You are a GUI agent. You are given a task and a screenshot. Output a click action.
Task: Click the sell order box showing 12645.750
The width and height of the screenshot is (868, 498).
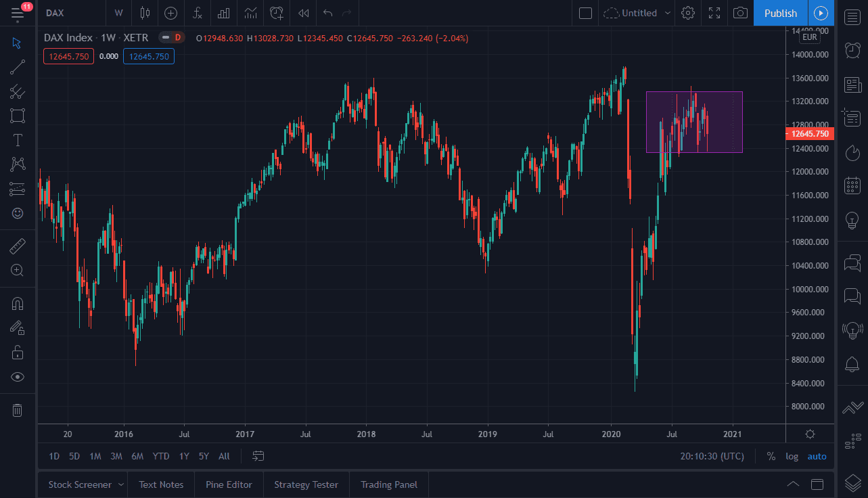(x=68, y=57)
